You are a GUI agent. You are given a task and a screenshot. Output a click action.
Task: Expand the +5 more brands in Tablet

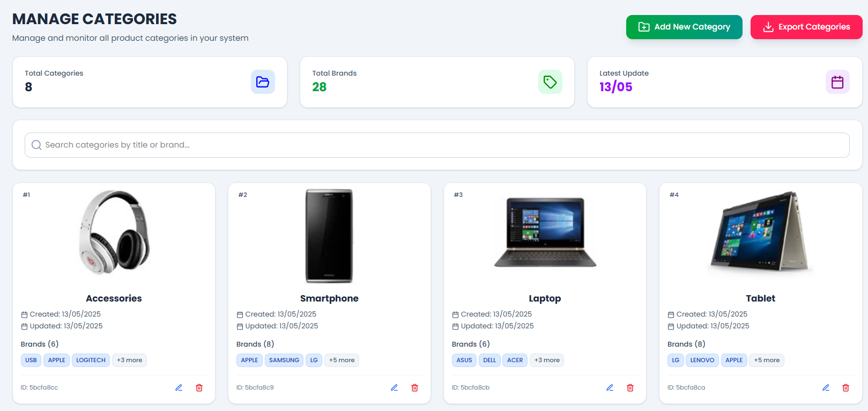(767, 360)
